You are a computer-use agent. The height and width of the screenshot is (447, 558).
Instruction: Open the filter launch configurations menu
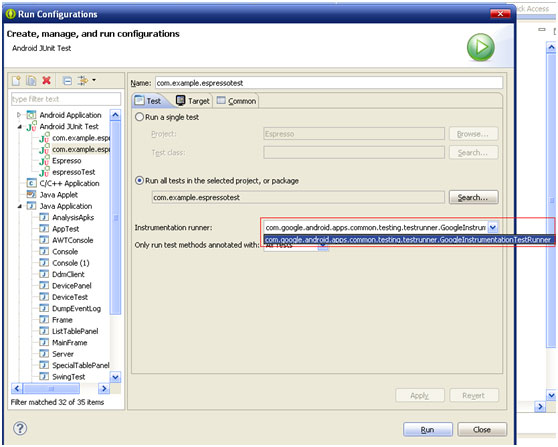point(86,80)
